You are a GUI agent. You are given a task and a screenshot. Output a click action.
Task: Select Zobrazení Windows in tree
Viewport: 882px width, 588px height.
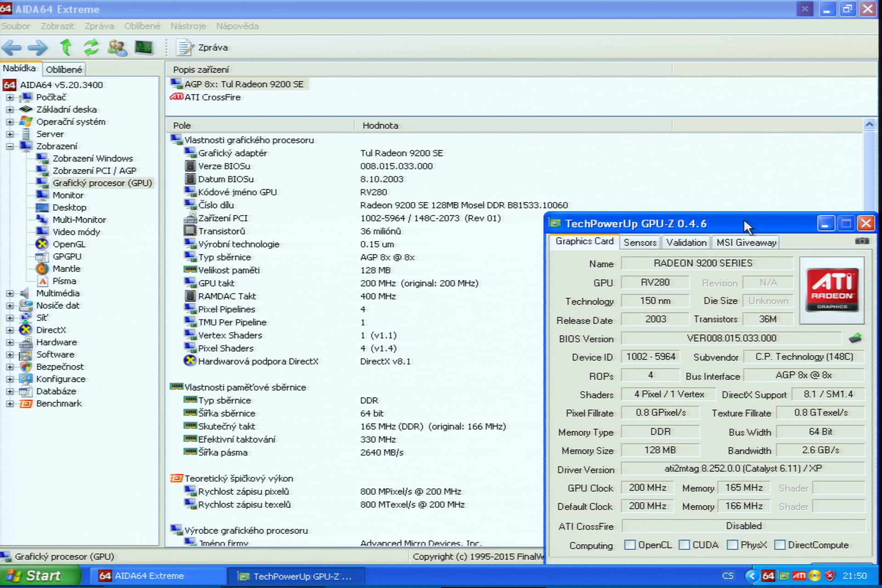point(92,158)
